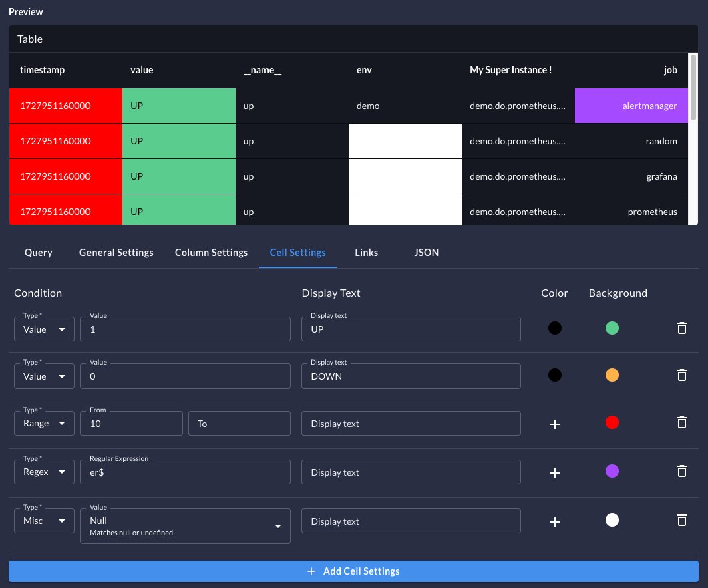Click green UP cell in alertmanager row
This screenshot has height=588, width=708.
[x=179, y=106]
